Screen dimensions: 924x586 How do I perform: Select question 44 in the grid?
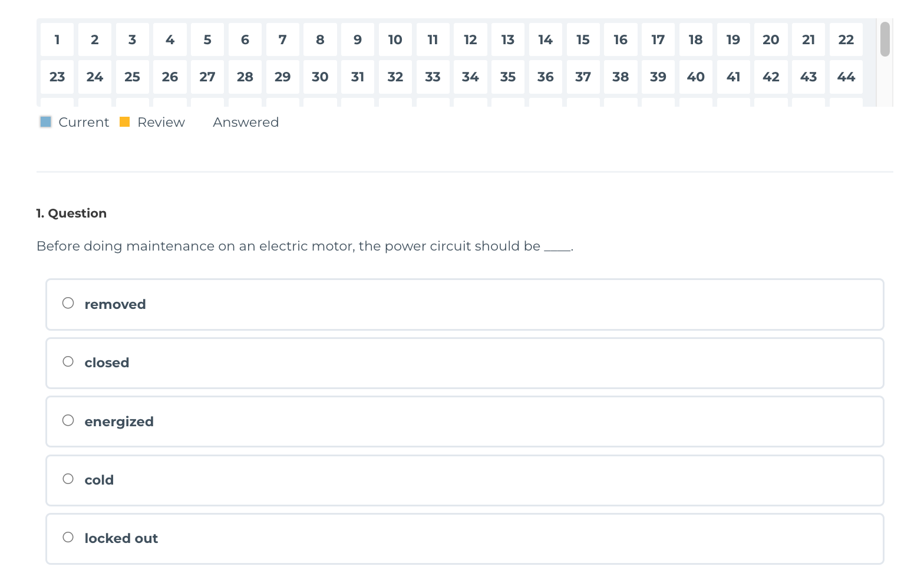click(x=846, y=77)
